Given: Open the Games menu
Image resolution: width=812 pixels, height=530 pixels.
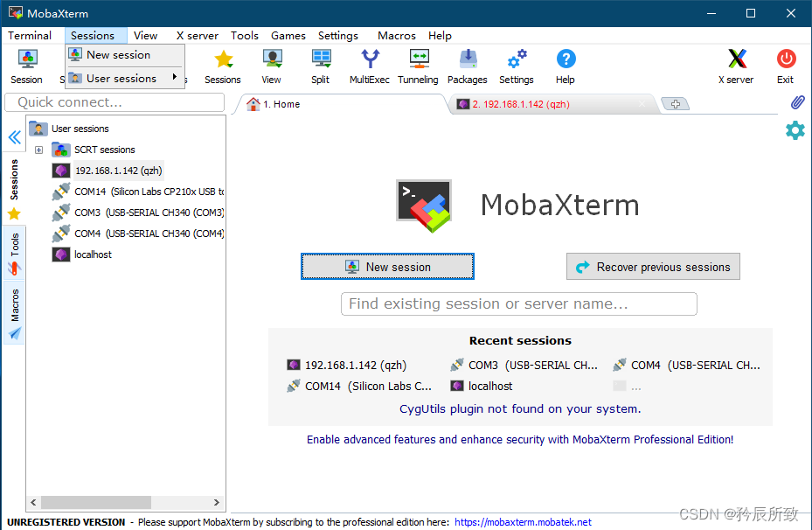Looking at the screenshot, I should coord(288,35).
